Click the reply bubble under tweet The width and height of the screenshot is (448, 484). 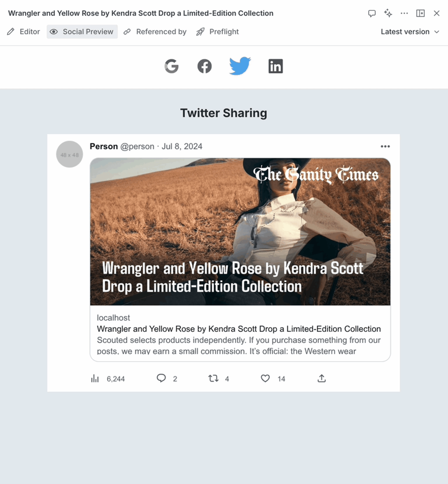point(161,378)
